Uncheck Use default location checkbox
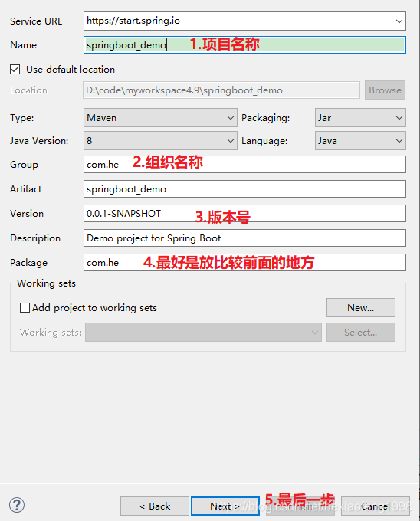 tap(15, 70)
